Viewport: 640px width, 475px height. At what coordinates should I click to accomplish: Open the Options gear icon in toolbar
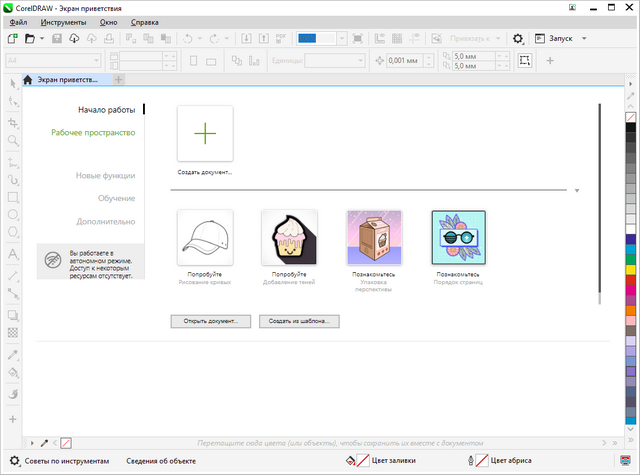pyautogui.click(x=518, y=38)
